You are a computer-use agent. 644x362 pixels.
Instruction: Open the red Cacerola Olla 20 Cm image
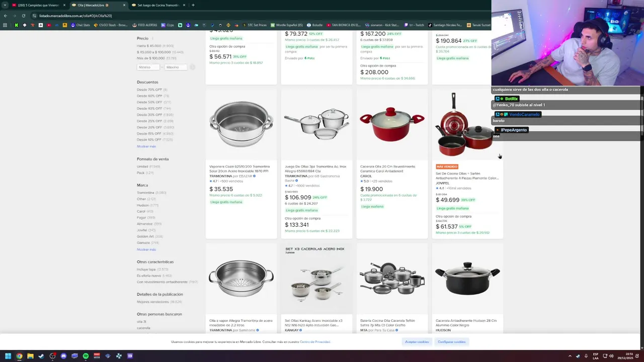[x=392, y=123]
